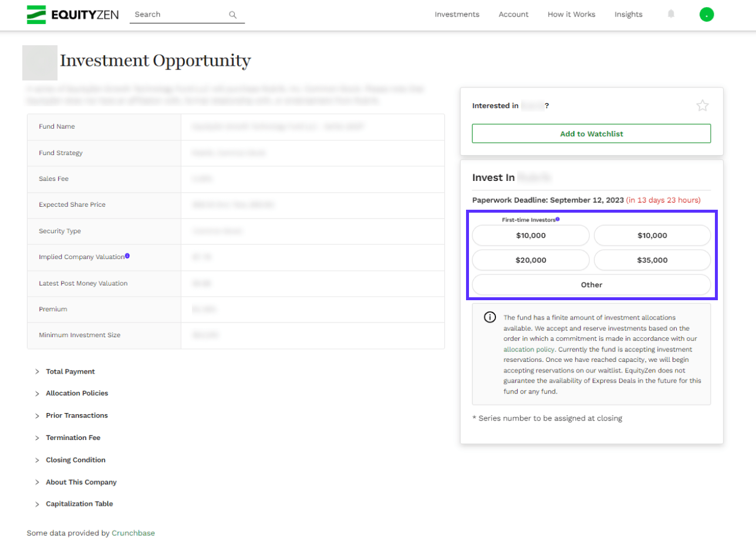
Task: Click the Implied Company Valuation label
Action: 82,257
